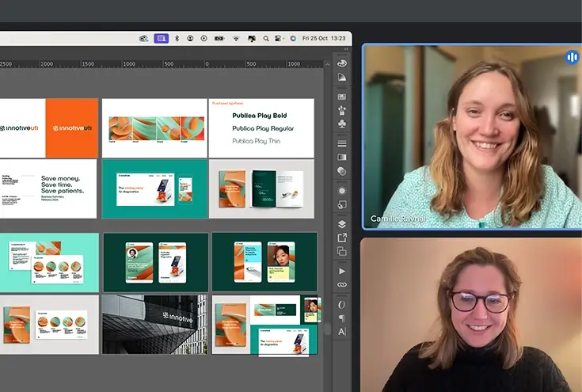This screenshot has width=582, height=392.
Task: Open the Symbols panel club icon
Action: (x=342, y=124)
